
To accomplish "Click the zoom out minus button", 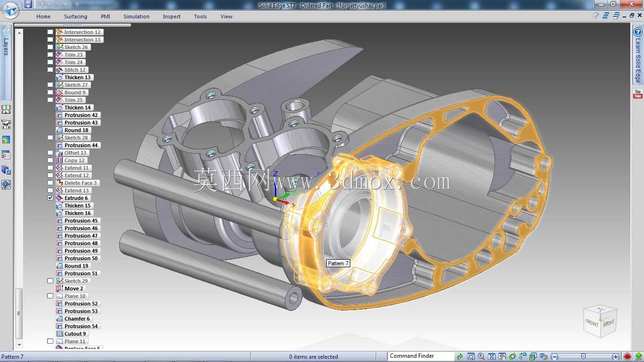I will tap(555, 357).
